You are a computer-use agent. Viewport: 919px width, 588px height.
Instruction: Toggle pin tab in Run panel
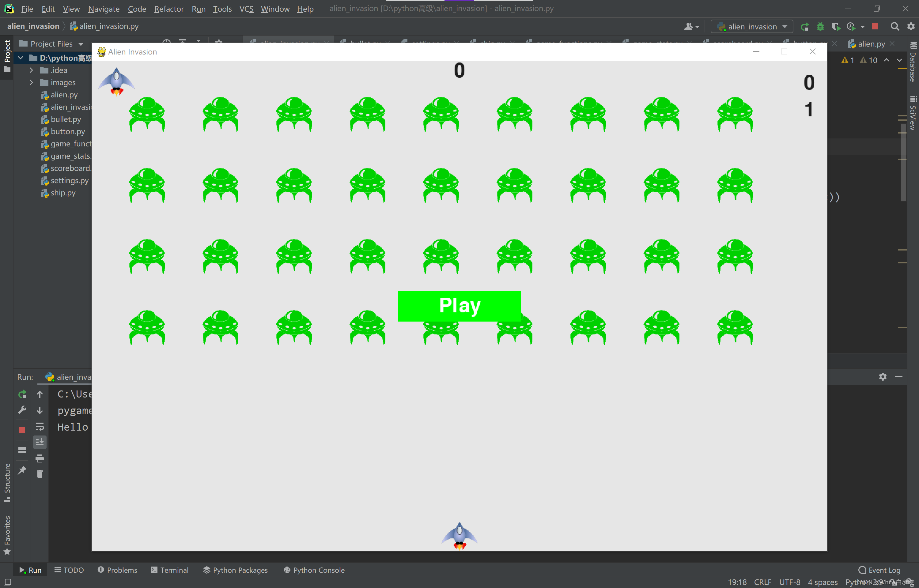(x=22, y=470)
